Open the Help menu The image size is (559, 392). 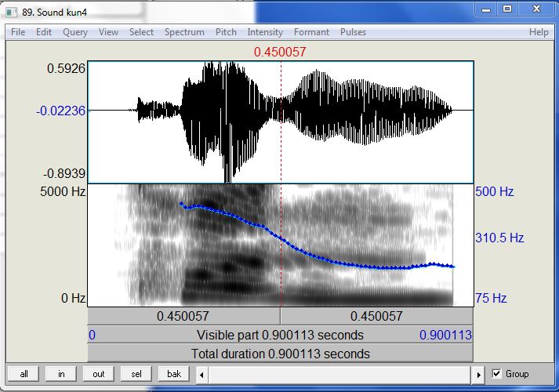[x=539, y=32]
